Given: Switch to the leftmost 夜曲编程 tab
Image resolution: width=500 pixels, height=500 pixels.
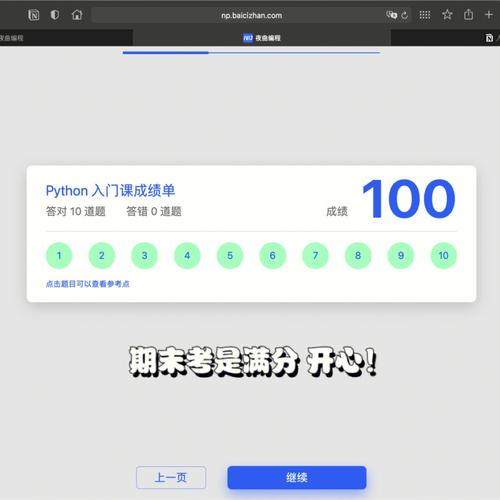Looking at the screenshot, I should click(x=66, y=38).
